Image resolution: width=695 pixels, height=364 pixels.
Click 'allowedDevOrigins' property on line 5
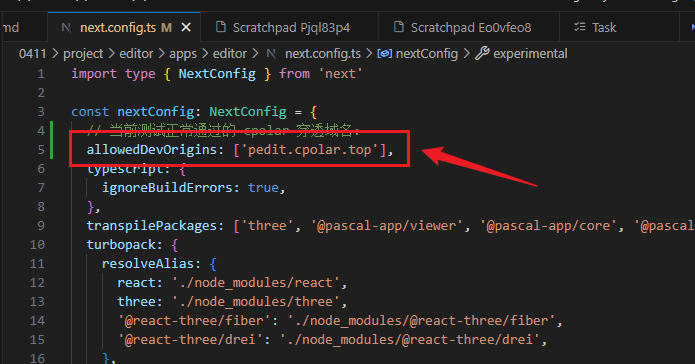pos(152,150)
